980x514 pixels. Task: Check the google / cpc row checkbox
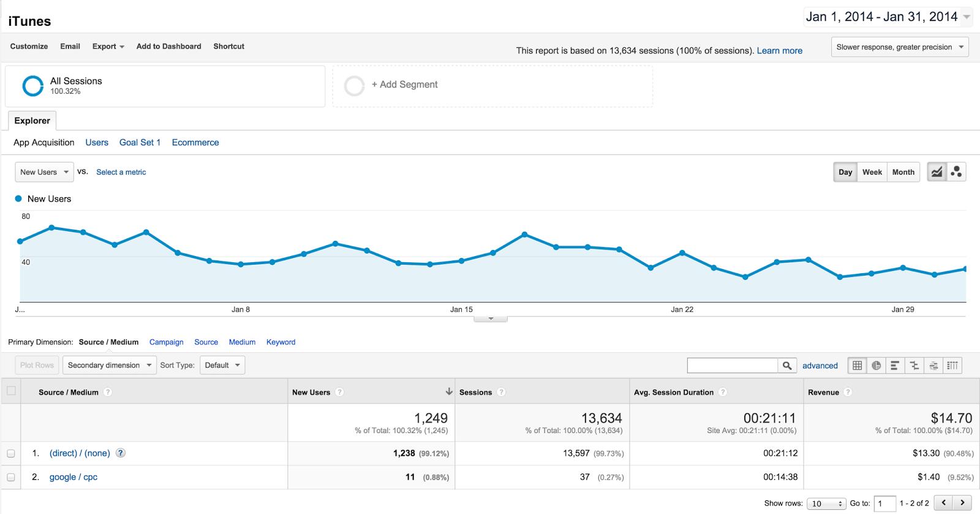click(11, 477)
